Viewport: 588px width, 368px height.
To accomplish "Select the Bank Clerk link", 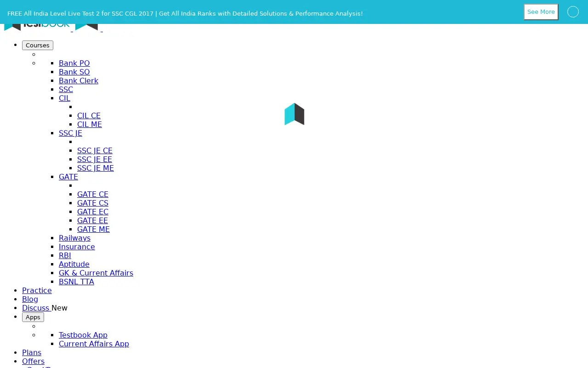I will coord(79,80).
